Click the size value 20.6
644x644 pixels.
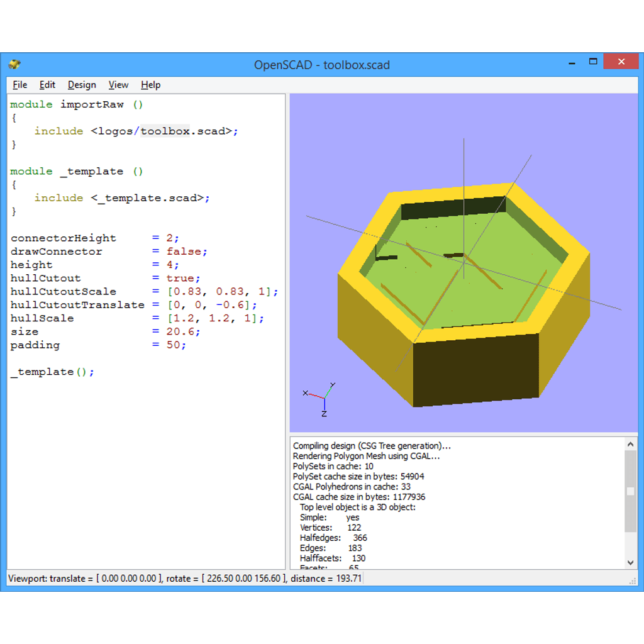(x=180, y=331)
